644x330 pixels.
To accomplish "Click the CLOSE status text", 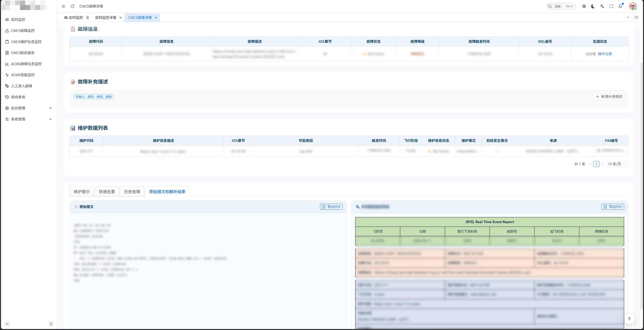I will tap(591, 54).
